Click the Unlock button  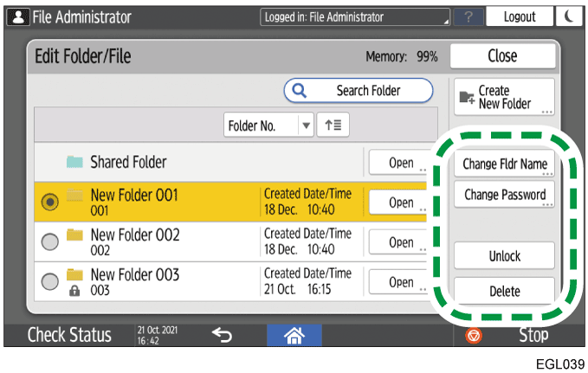click(504, 256)
